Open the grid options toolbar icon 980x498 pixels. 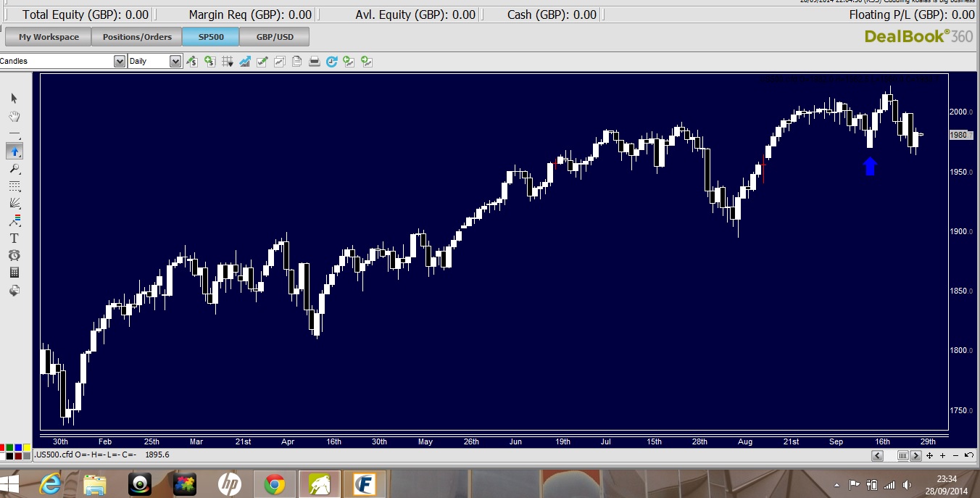pos(227,62)
